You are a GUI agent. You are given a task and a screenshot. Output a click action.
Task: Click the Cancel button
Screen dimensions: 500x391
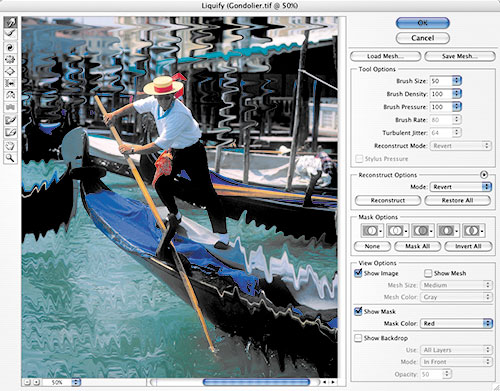tap(423, 38)
